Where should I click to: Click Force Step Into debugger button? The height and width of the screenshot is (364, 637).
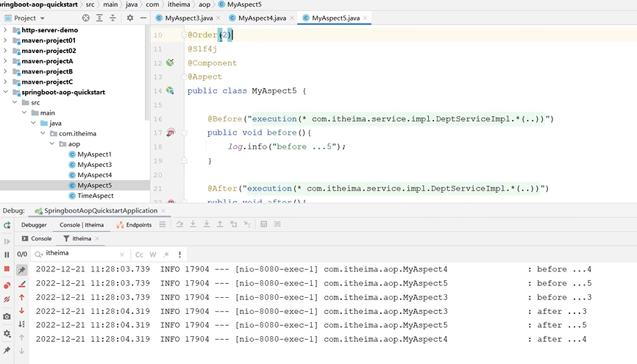coord(207,224)
